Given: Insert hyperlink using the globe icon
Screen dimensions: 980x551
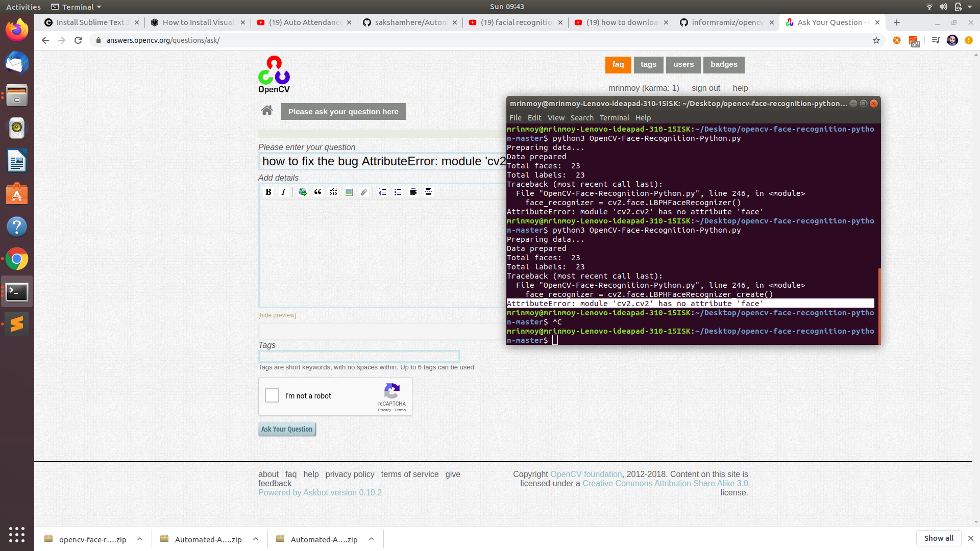Looking at the screenshot, I should pos(303,192).
